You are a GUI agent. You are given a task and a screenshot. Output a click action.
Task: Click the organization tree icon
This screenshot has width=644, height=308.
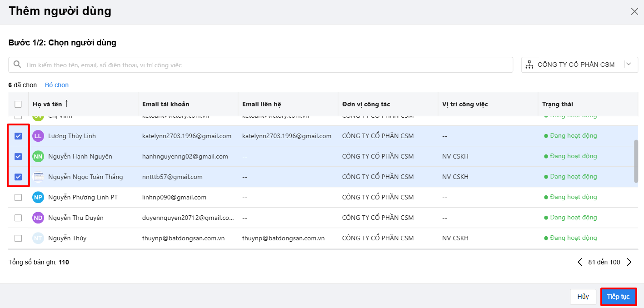(529, 65)
